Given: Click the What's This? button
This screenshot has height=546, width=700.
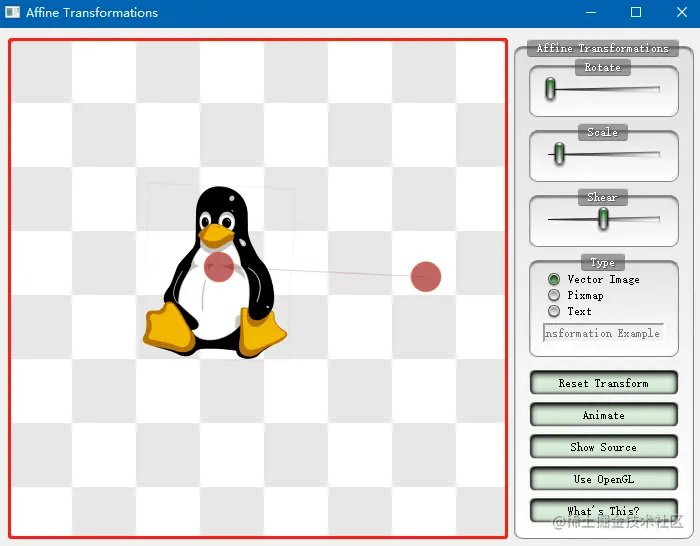Looking at the screenshot, I should [604, 511].
